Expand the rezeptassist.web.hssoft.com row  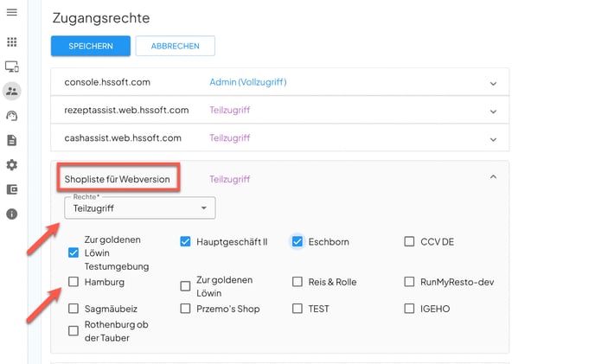coord(493,111)
